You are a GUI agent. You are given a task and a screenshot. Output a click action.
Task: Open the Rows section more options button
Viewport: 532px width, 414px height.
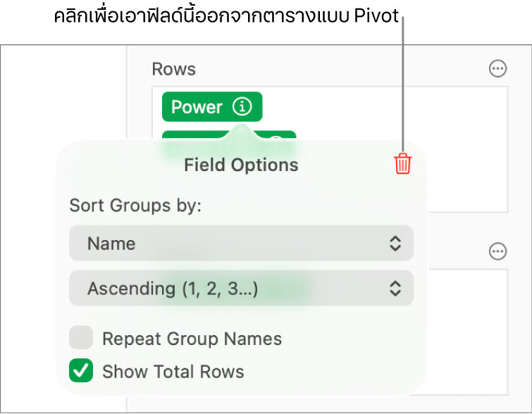(497, 69)
